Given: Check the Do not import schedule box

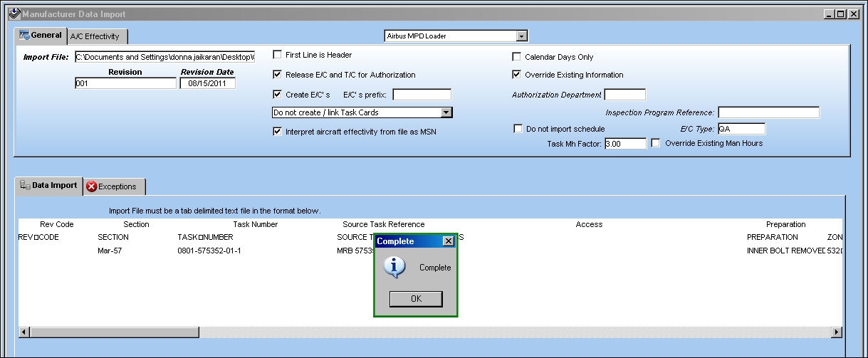Looking at the screenshot, I should [518, 129].
